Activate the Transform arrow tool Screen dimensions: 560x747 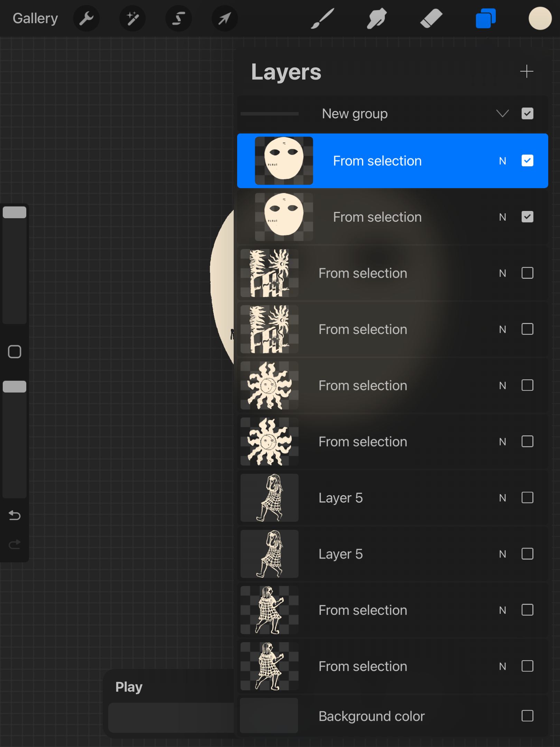tap(224, 18)
